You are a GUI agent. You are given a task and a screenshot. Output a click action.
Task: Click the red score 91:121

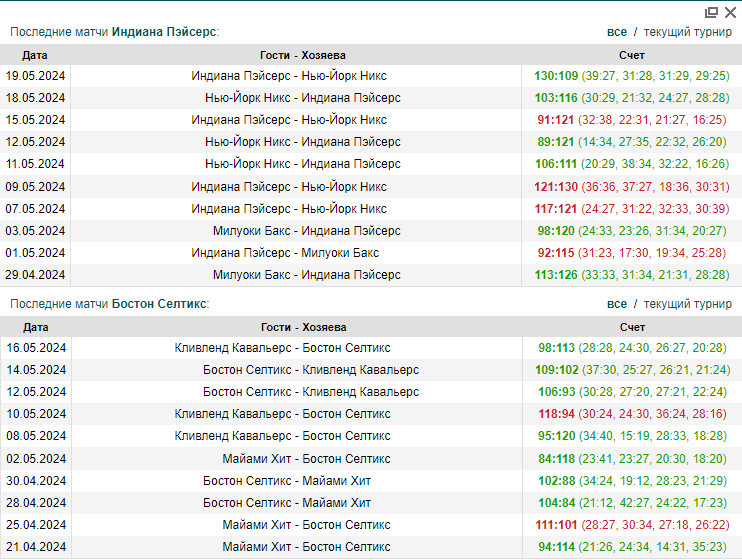point(556,120)
